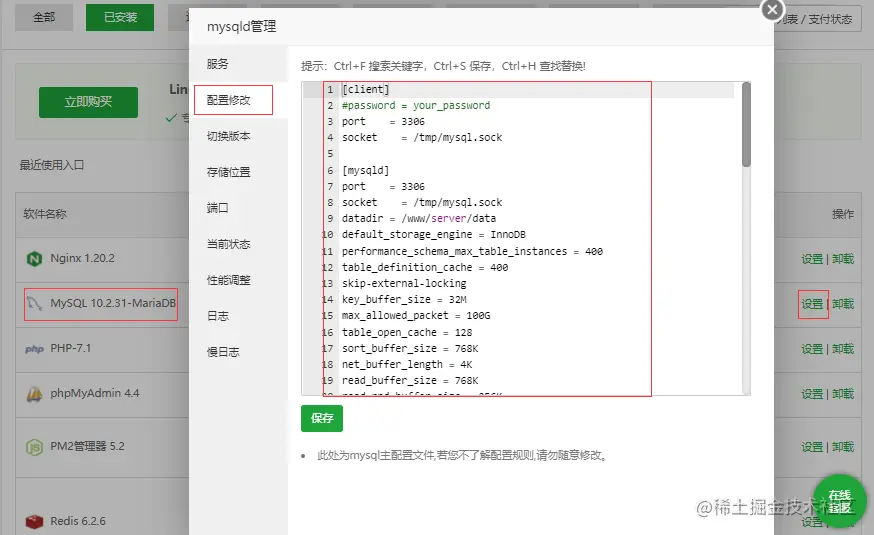Click the green 保存 button

pyautogui.click(x=322, y=419)
